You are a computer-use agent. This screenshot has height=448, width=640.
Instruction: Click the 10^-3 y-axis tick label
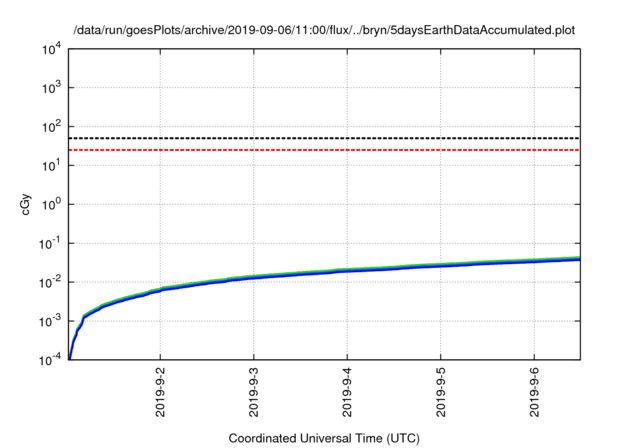[50, 321]
